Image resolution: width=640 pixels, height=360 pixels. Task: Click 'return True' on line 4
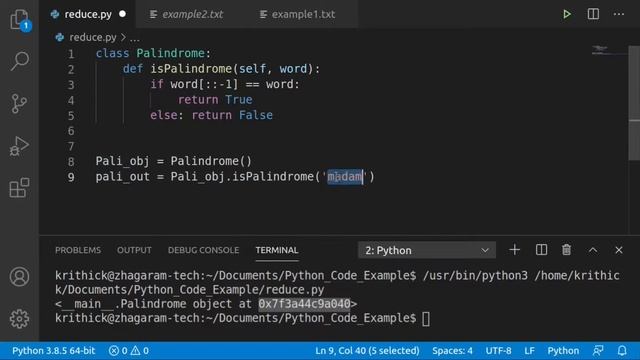(215, 100)
